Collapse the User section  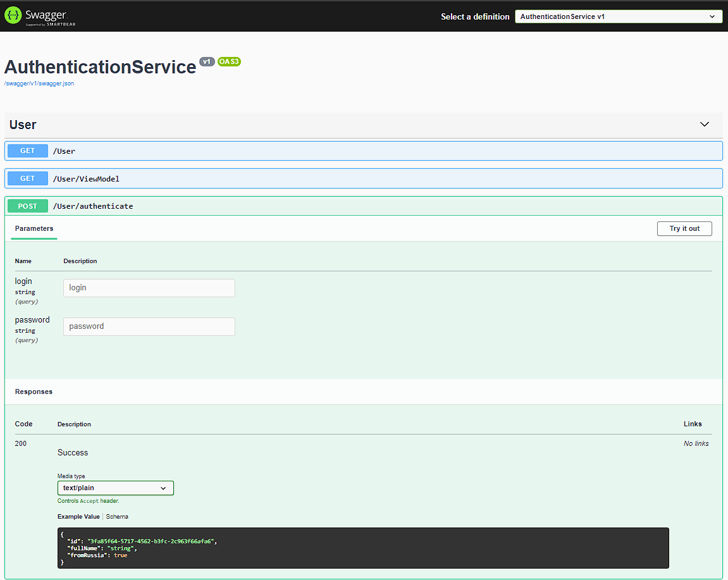pos(704,125)
